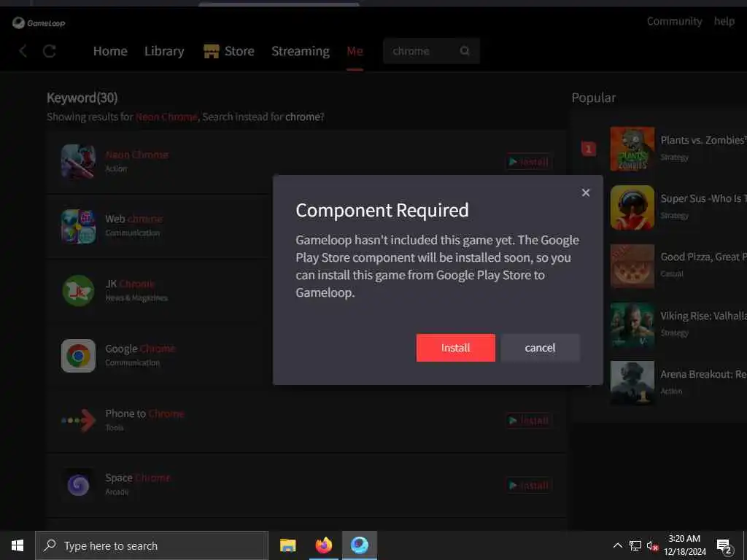Click Viking Rise: Valhalla title
The width and height of the screenshot is (747, 560).
click(x=703, y=316)
